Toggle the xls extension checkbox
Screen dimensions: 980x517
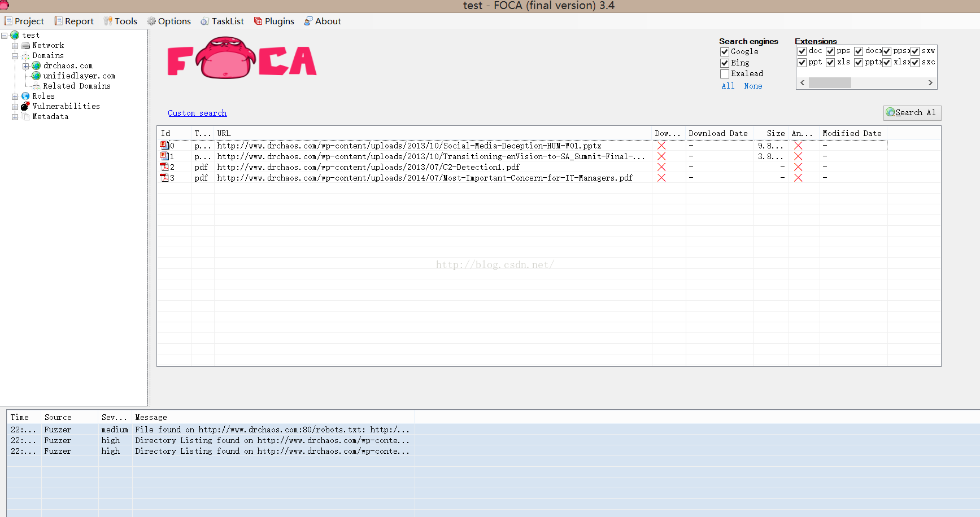830,63
